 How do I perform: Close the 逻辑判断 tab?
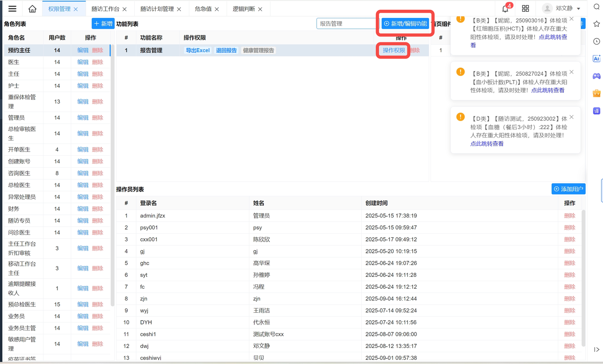pos(261,9)
